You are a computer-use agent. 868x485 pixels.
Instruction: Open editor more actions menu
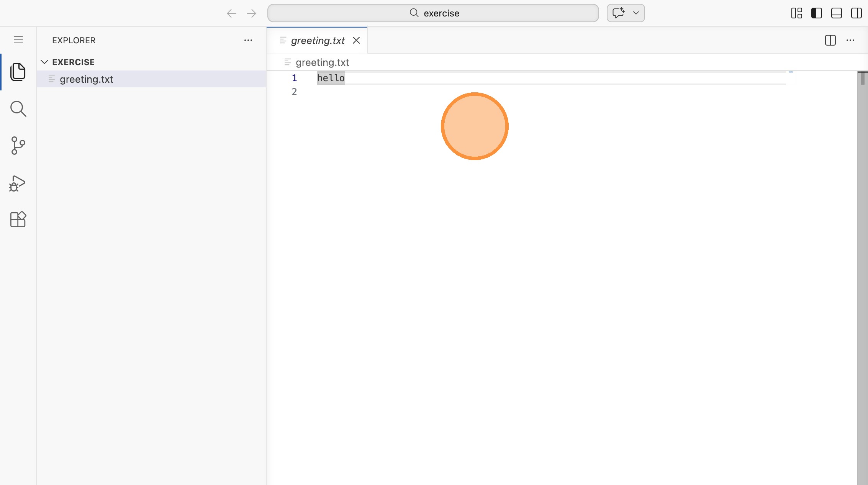(850, 40)
